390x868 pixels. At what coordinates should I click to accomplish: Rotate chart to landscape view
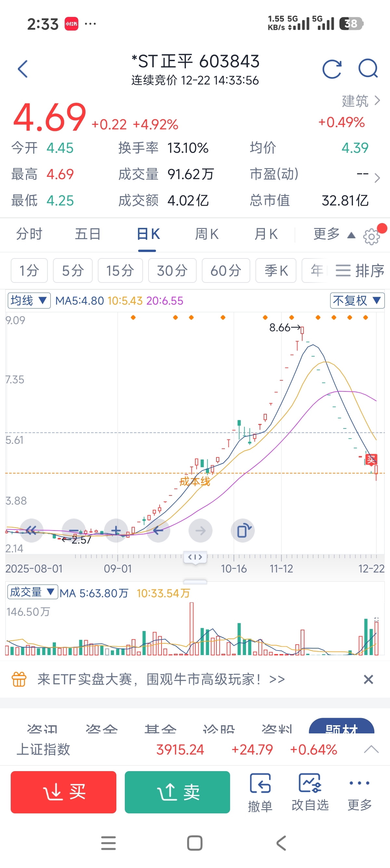243,531
